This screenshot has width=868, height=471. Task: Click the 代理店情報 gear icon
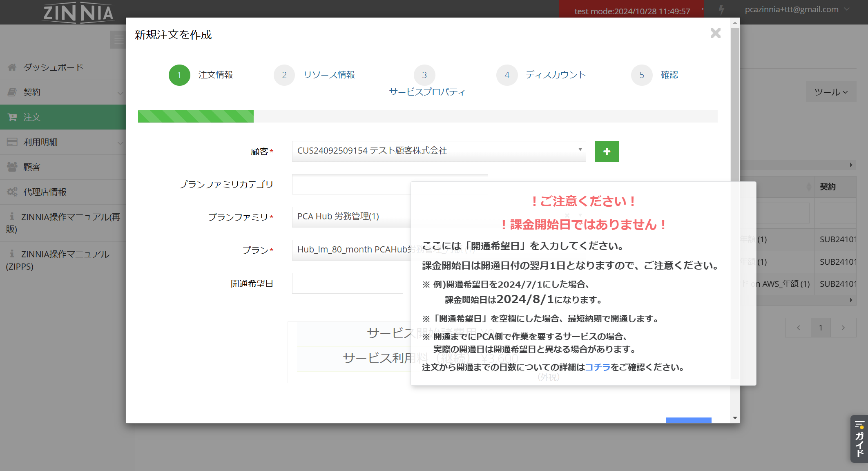pyautogui.click(x=12, y=191)
